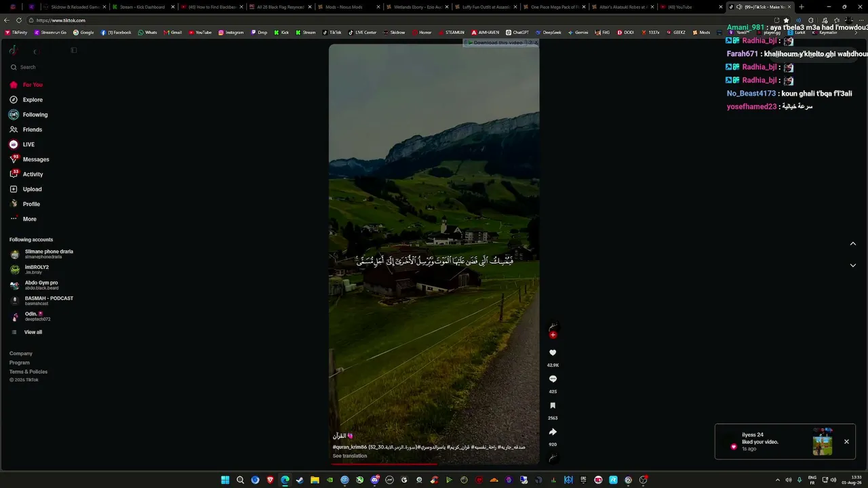Go back in the browser
Image resolution: width=868 pixels, height=488 pixels.
point(7,20)
